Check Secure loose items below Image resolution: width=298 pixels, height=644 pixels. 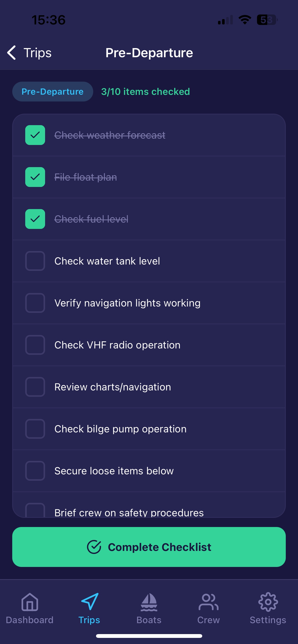point(35,471)
